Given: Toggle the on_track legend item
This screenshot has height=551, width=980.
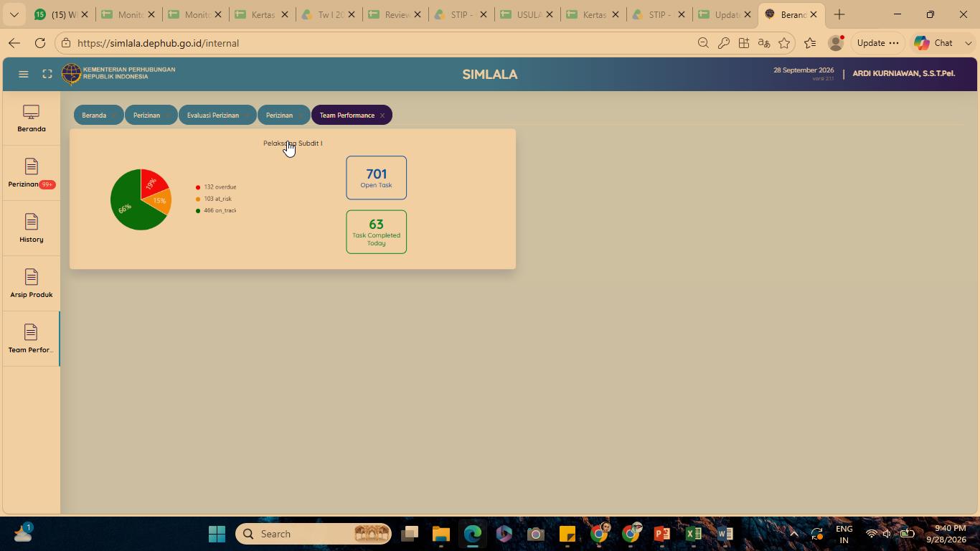Looking at the screenshot, I should (216, 210).
